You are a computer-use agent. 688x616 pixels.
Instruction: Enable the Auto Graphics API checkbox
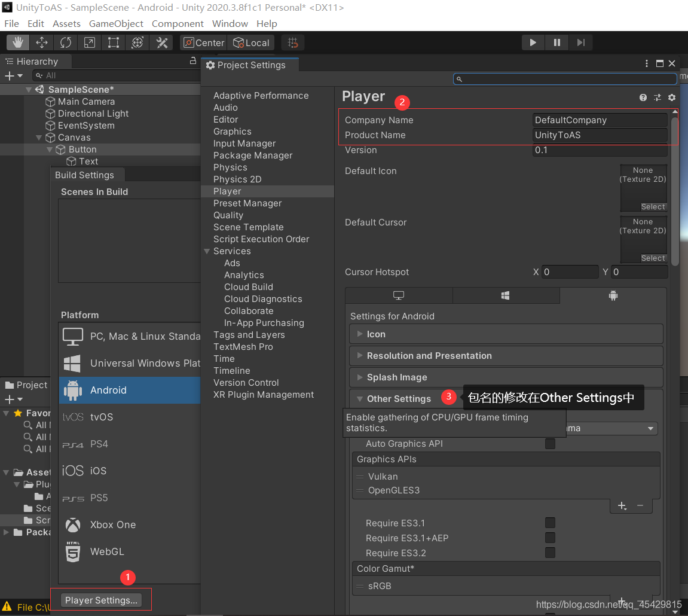pos(550,444)
